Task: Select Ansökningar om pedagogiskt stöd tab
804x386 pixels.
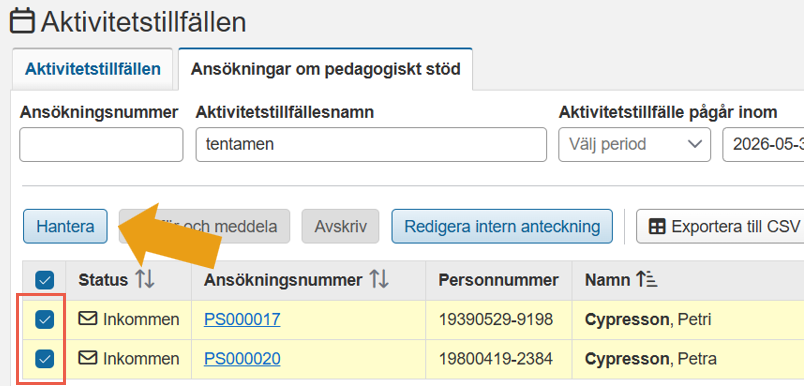Action: (326, 69)
